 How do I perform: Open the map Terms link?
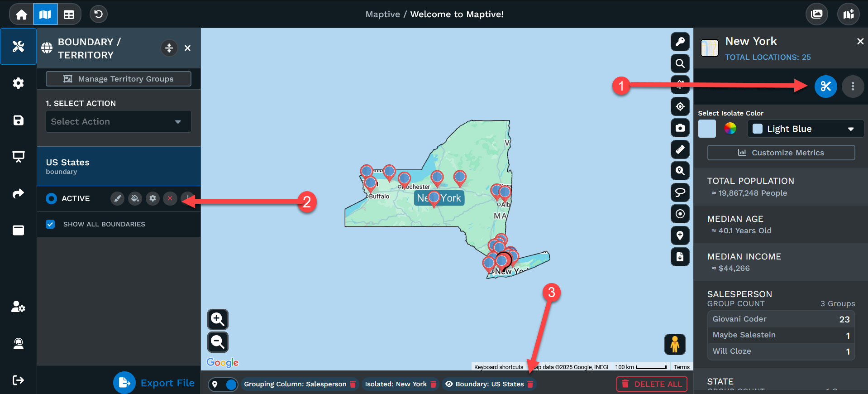(x=682, y=367)
